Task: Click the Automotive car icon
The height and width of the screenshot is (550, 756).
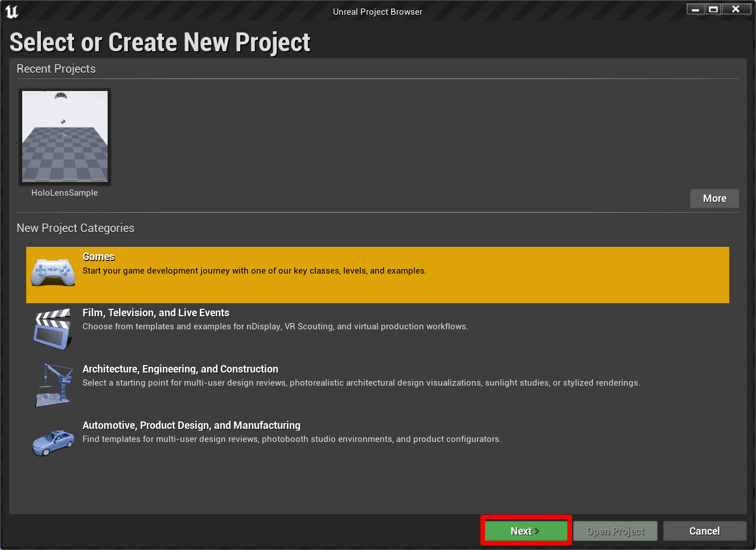Action: click(53, 441)
